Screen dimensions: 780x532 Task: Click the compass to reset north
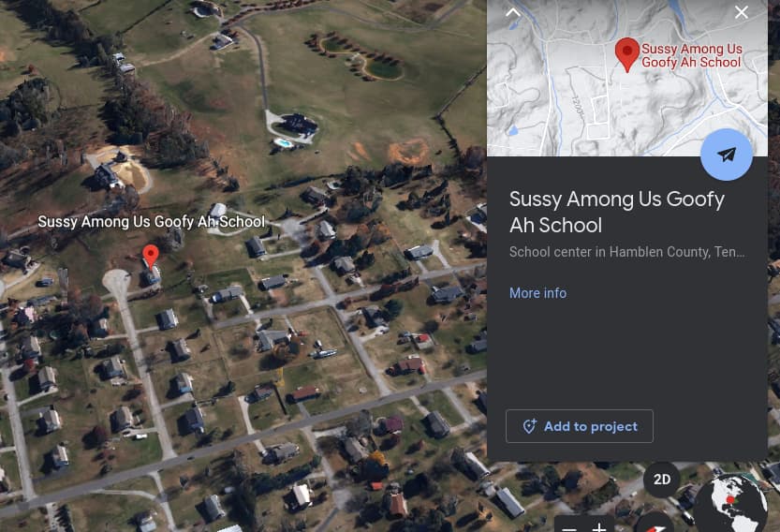[655, 525]
